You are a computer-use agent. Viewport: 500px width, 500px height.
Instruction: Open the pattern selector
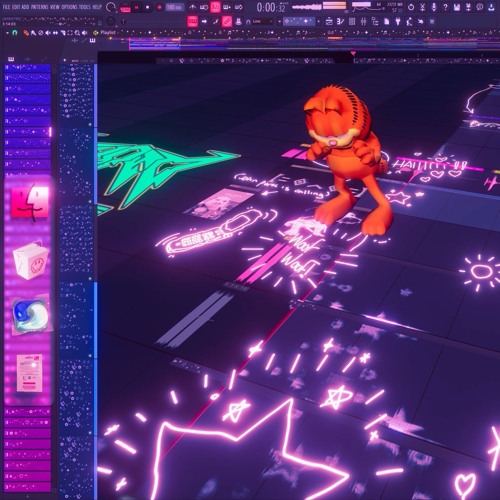click(x=299, y=22)
